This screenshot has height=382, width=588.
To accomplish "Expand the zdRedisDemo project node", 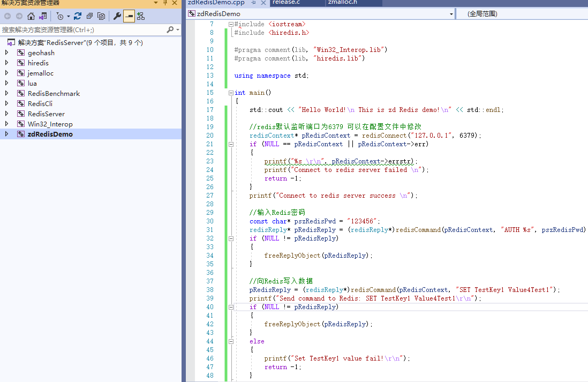I will click(x=6, y=133).
